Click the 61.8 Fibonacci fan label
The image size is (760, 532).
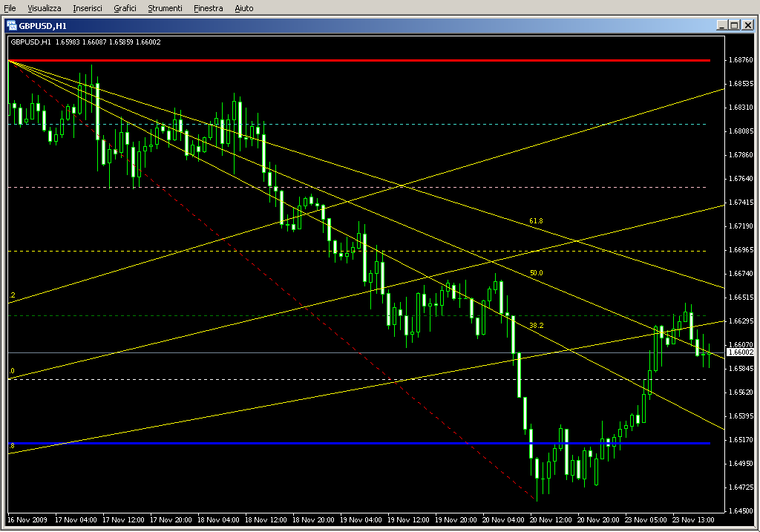point(536,221)
